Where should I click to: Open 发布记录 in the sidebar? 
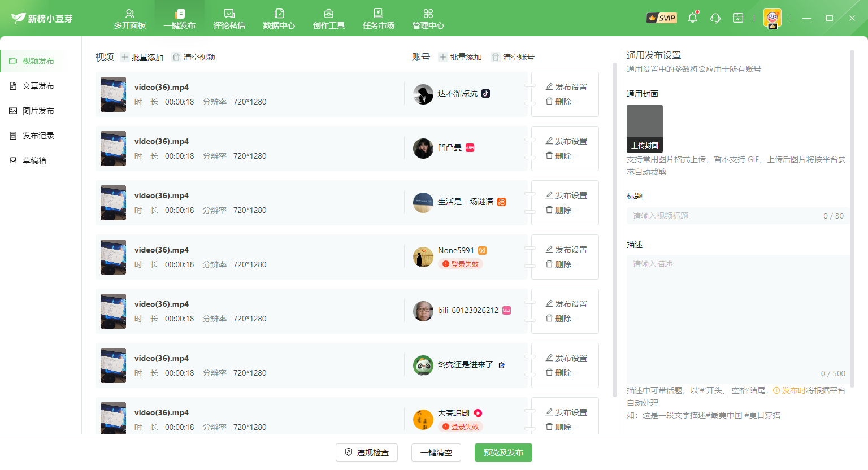point(38,136)
